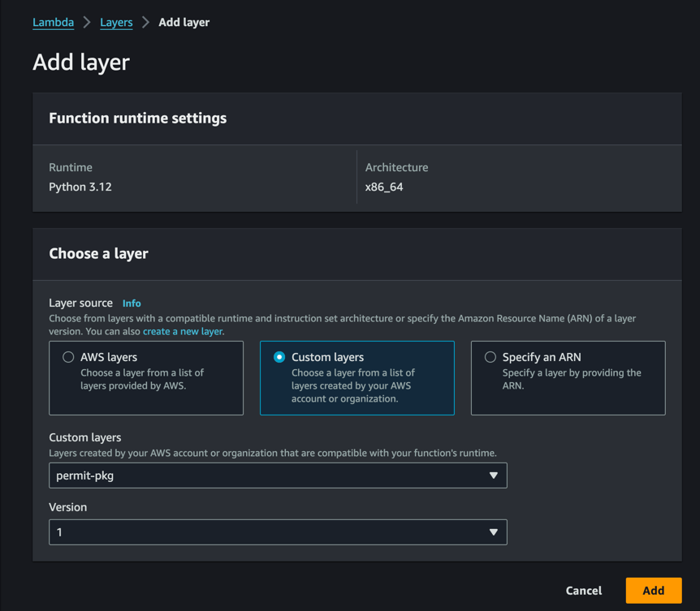Re-select the Custom layers radio button
The width and height of the screenshot is (700, 611).
pyautogui.click(x=279, y=356)
